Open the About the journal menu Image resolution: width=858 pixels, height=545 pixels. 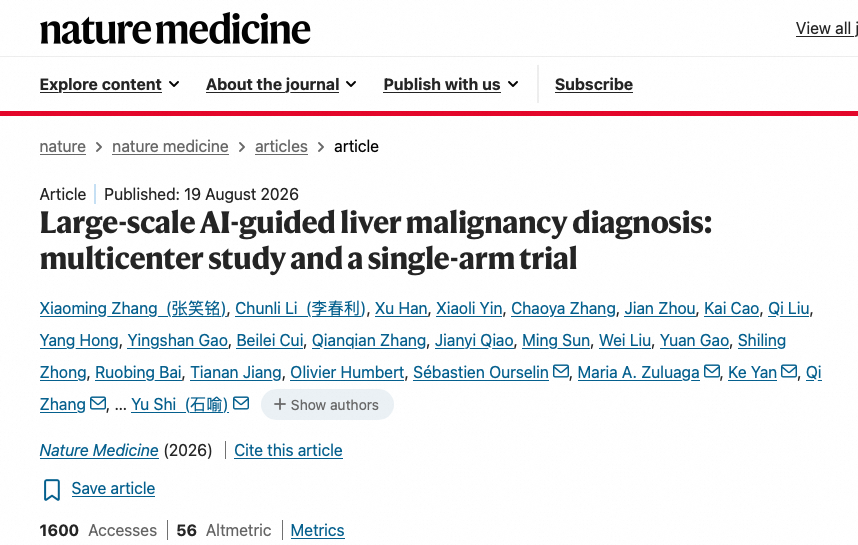[281, 84]
